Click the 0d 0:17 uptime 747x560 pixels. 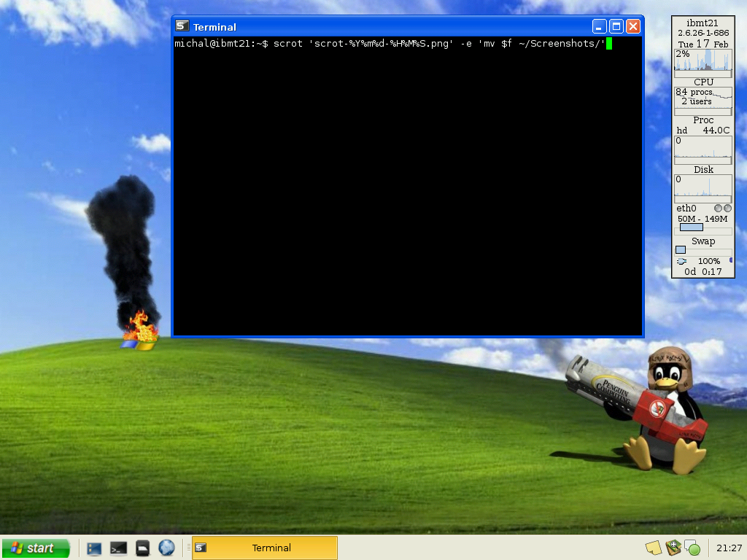click(703, 271)
